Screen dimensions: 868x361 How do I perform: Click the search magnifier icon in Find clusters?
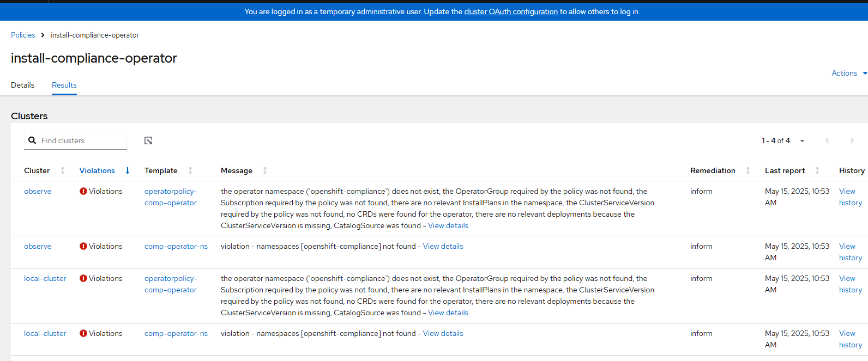[32, 140]
